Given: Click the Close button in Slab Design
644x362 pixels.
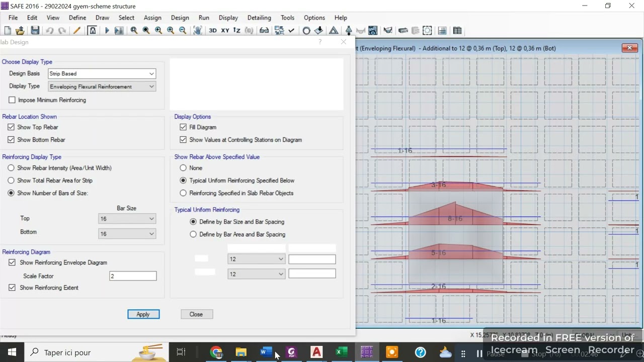Looking at the screenshot, I should click(x=196, y=314).
